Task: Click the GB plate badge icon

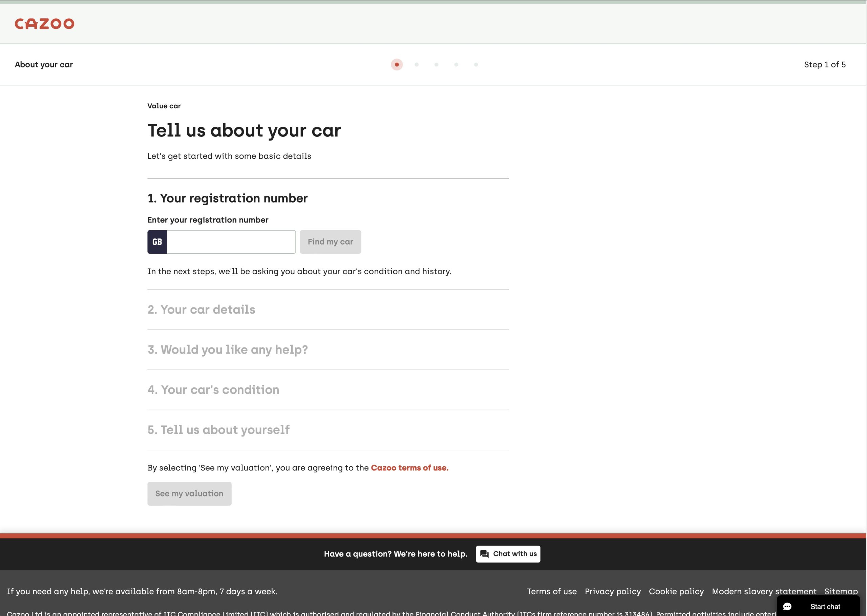Action: click(x=157, y=242)
